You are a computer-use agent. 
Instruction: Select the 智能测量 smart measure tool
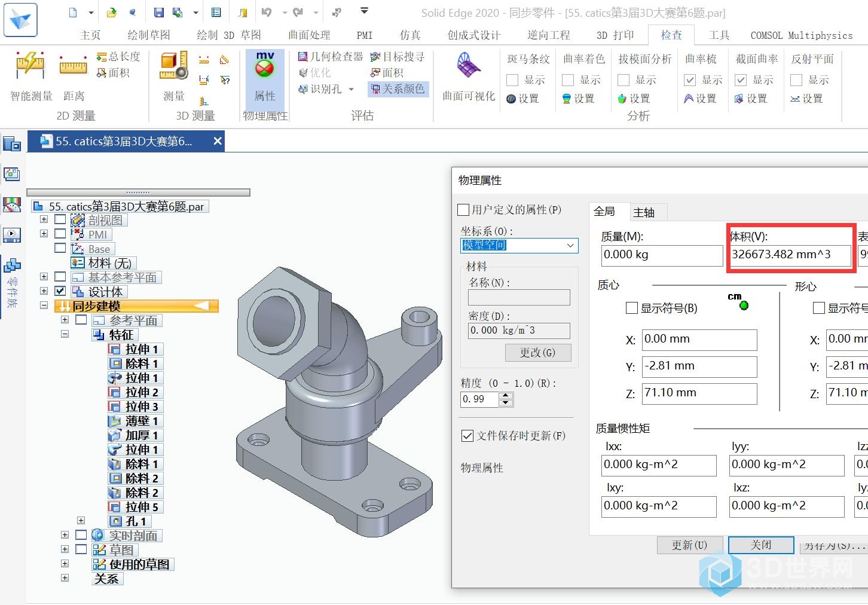point(30,77)
